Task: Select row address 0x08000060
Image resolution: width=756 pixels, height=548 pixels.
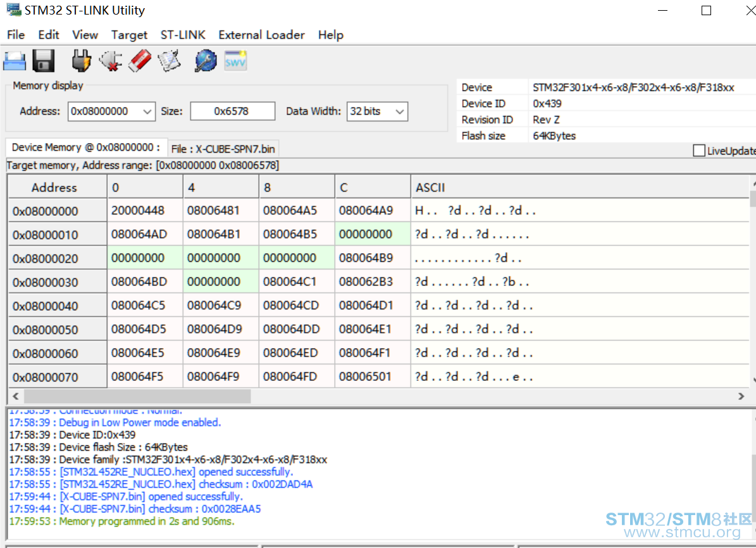Action: pos(58,353)
